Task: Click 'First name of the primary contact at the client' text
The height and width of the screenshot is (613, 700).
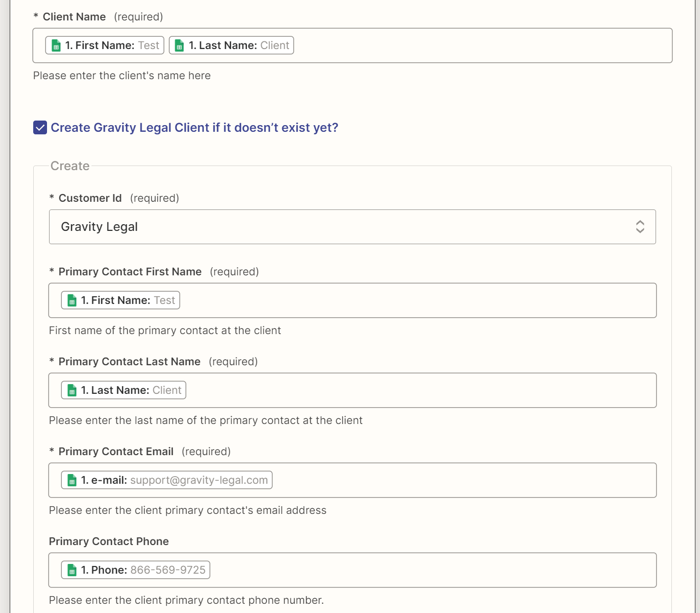Action: pos(165,331)
